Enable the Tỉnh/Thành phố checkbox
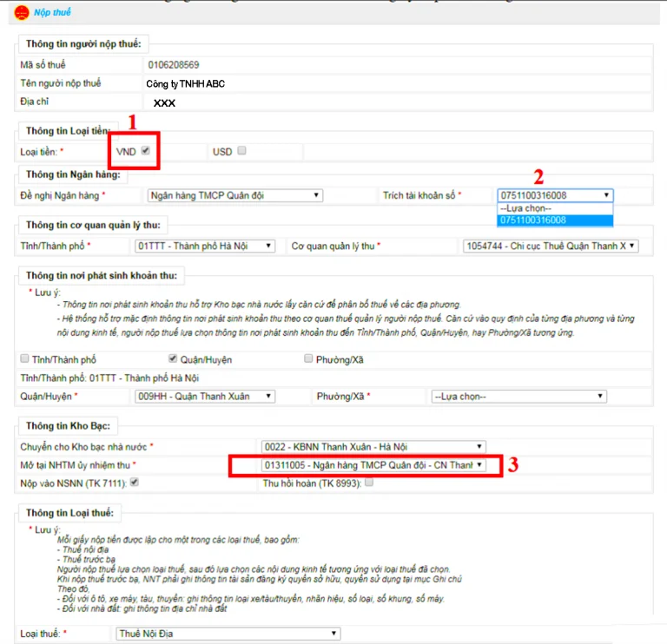 (x=24, y=358)
